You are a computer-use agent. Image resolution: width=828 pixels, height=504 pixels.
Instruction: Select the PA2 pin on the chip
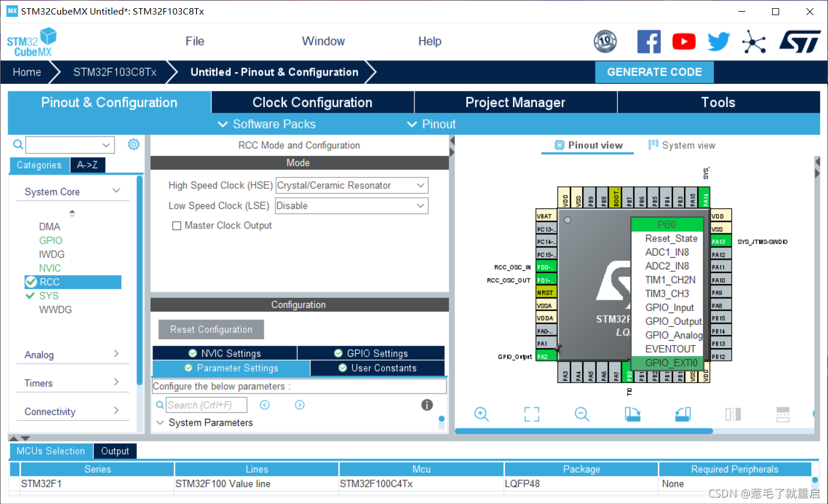point(546,356)
